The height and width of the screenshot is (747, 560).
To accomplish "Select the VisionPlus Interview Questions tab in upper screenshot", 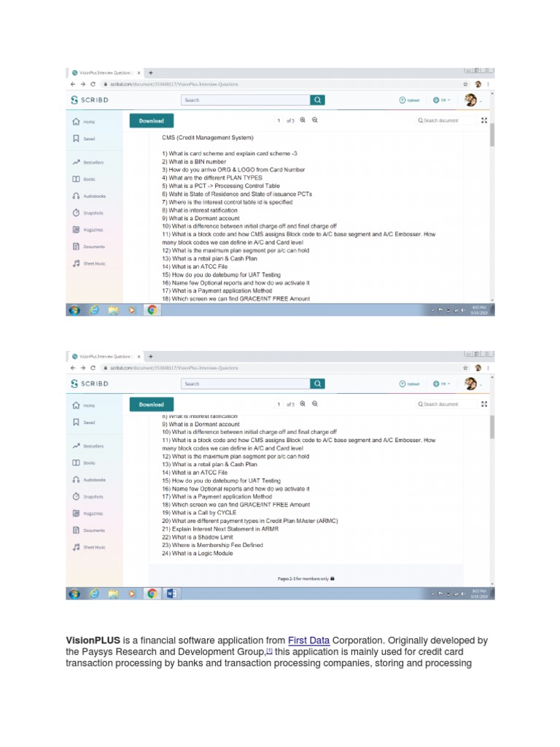I will [106, 73].
